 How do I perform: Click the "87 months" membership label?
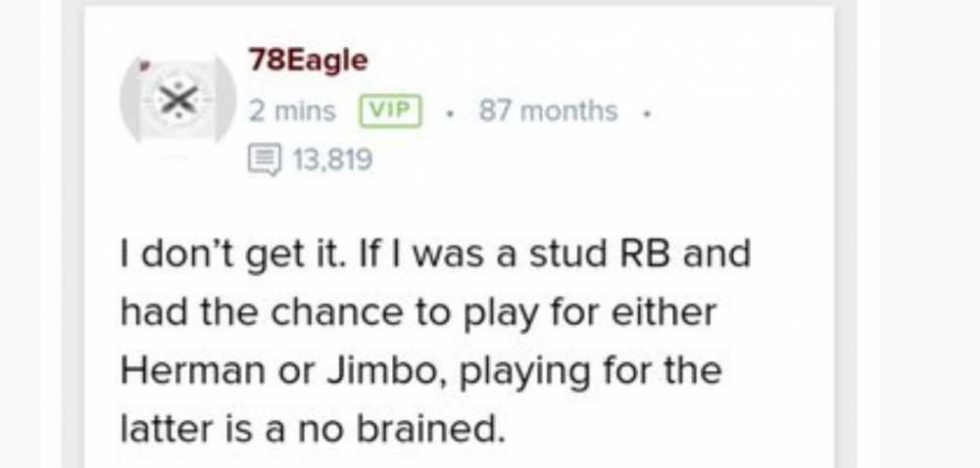coord(548,111)
